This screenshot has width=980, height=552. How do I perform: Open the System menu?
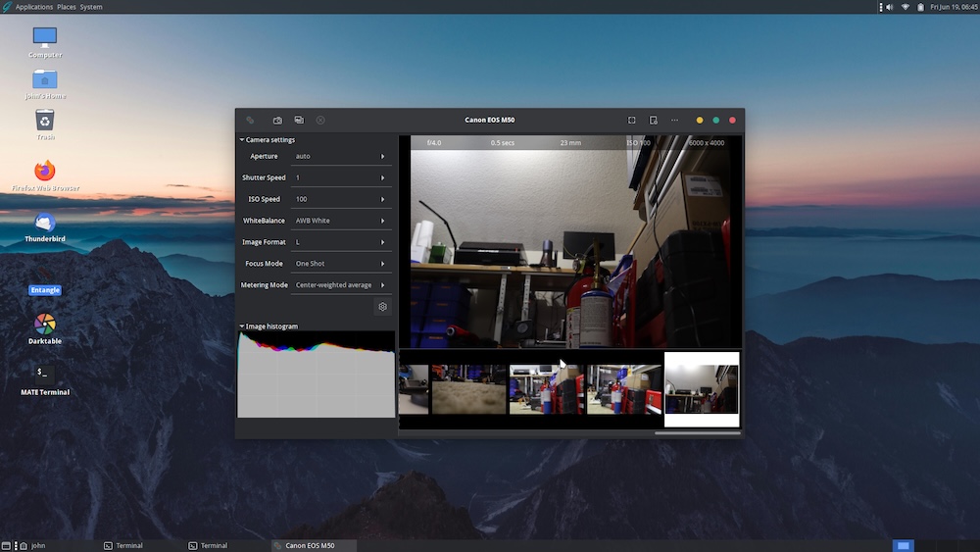click(91, 7)
